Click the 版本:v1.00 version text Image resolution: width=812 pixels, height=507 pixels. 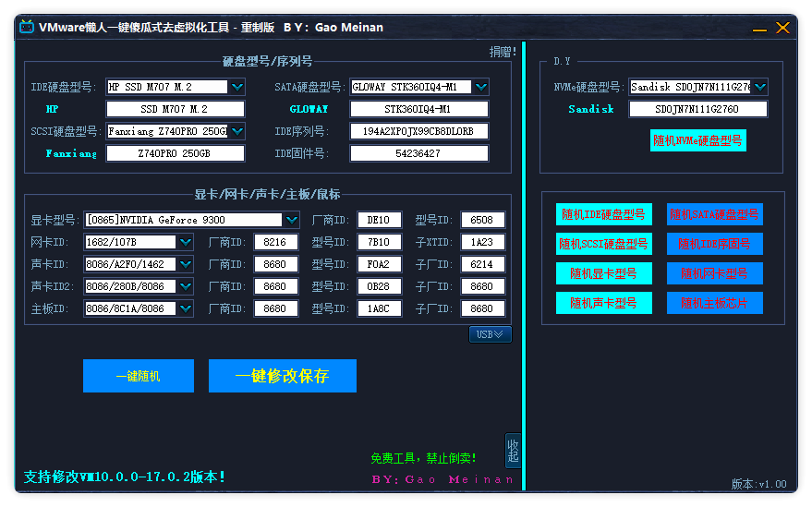(x=758, y=484)
